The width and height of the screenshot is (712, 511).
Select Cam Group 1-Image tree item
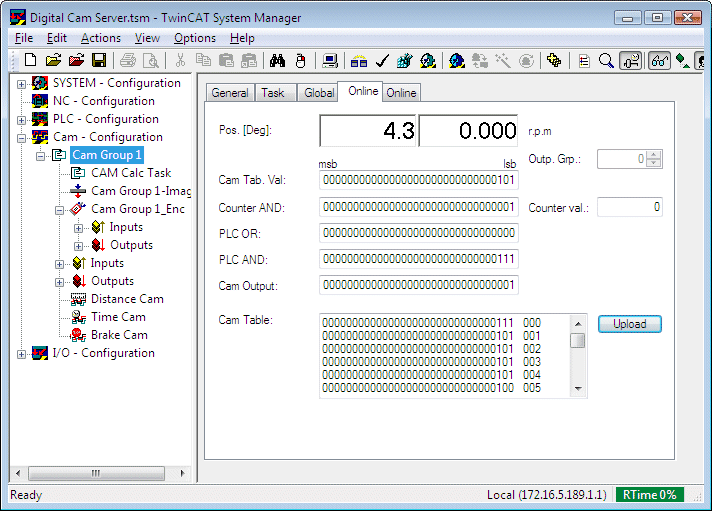[141, 191]
